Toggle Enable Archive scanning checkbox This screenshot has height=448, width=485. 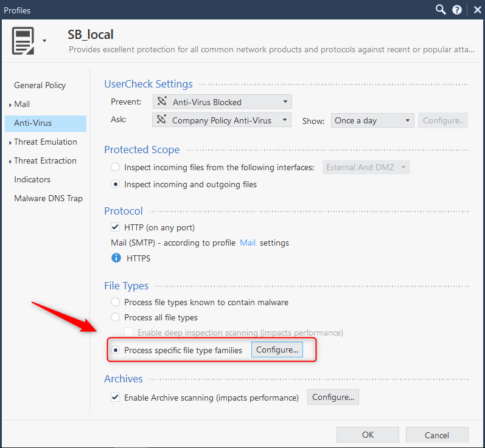[115, 397]
